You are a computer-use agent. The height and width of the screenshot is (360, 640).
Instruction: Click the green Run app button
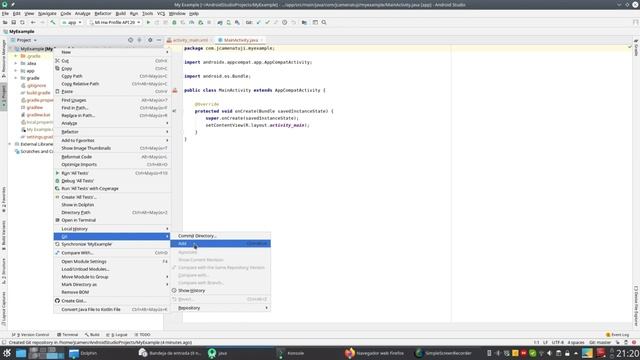[148, 22]
